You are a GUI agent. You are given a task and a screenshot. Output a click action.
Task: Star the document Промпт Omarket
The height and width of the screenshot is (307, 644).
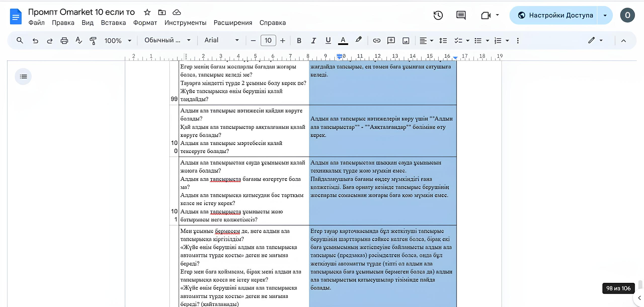click(x=147, y=12)
